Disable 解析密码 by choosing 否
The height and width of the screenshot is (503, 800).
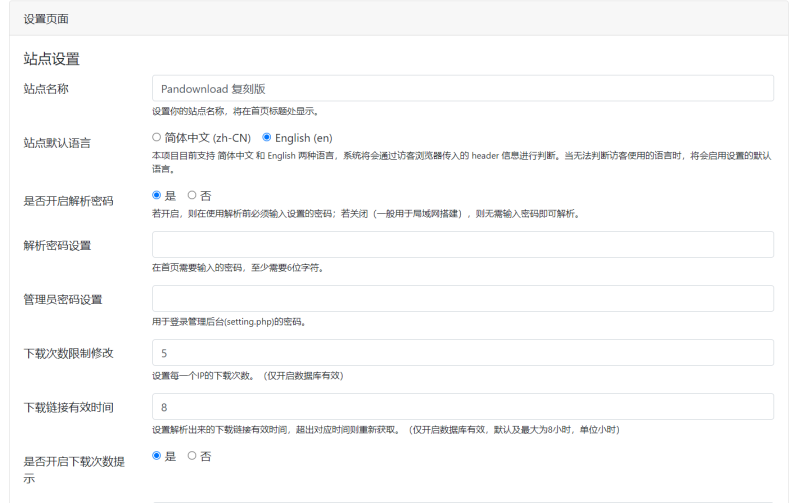pyautogui.click(x=192, y=195)
